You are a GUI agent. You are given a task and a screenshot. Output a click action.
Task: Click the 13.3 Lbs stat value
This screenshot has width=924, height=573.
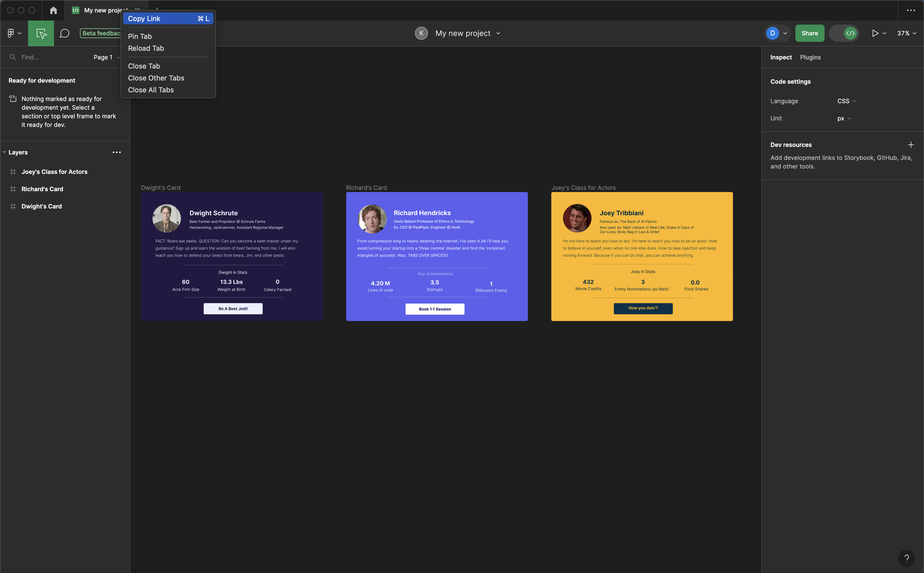click(231, 282)
